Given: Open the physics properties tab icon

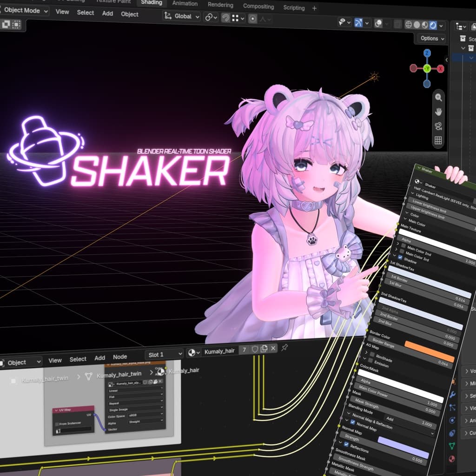Looking at the screenshot, I should [x=452, y=420].
